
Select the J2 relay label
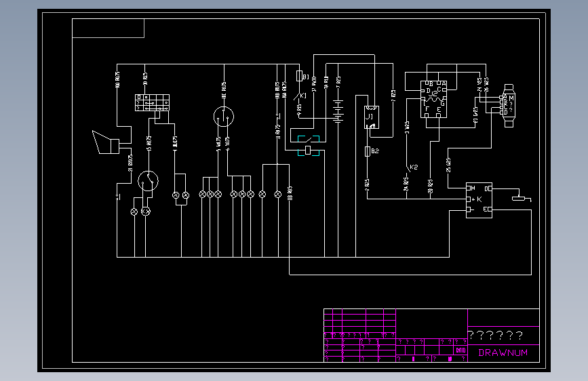click(x=433, y=94)
